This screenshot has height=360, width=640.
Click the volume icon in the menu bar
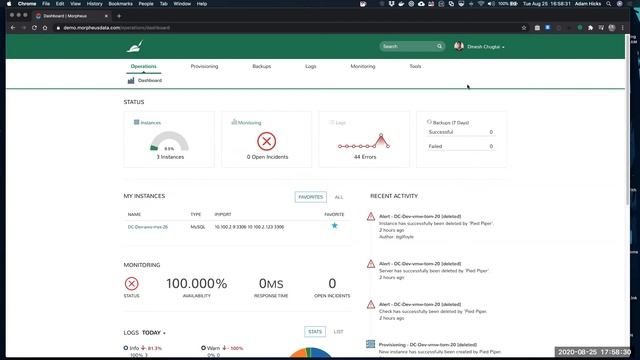pos(491,4)
